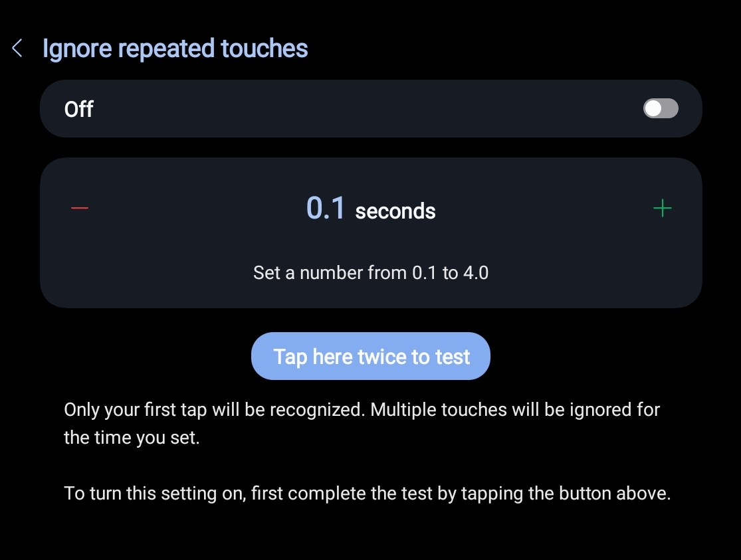Screen dimensions: 741x560
Task: Select the navigation chevron beside the title
Action: point(16,48)
